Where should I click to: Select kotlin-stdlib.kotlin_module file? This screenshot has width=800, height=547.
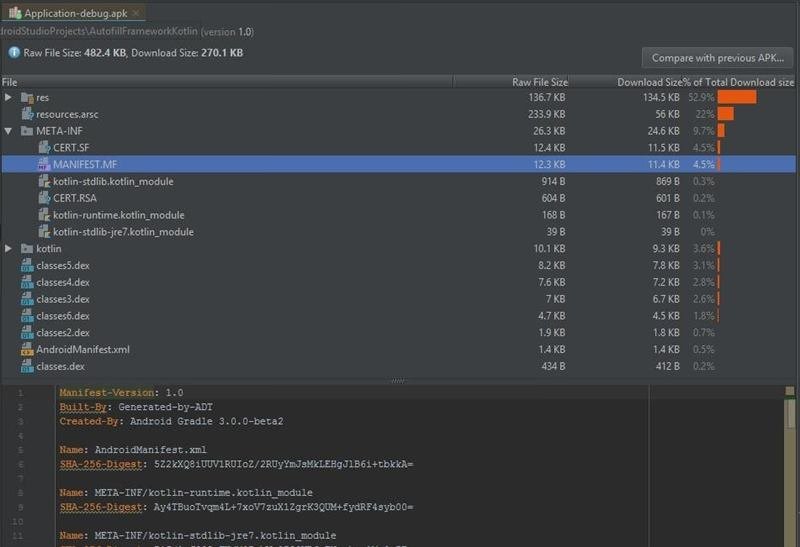coord(113,182)
